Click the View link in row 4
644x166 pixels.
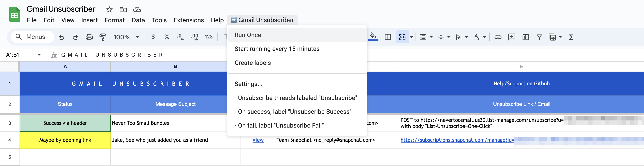[258, 140]
